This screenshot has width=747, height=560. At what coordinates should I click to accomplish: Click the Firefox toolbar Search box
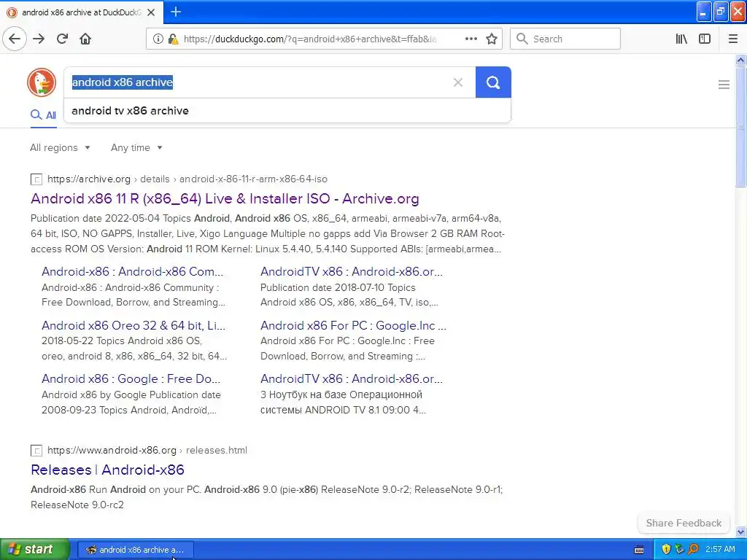point(565,39)
